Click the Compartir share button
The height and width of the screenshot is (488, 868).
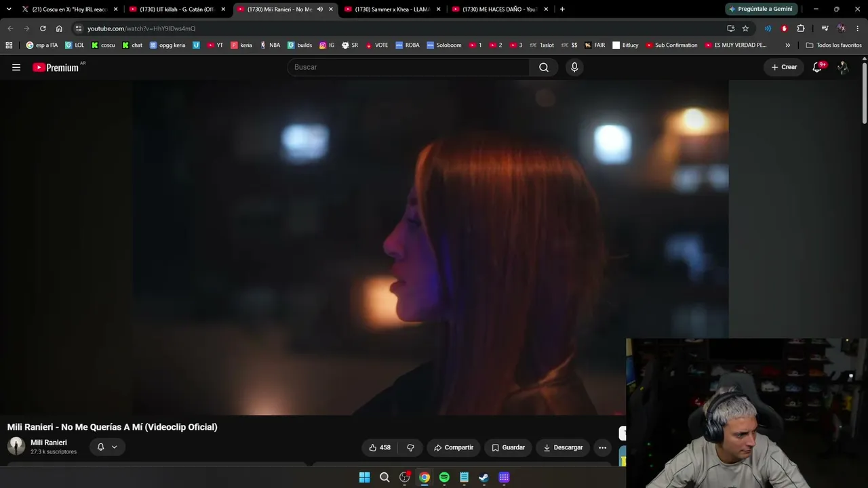click(x=454, y=447)
